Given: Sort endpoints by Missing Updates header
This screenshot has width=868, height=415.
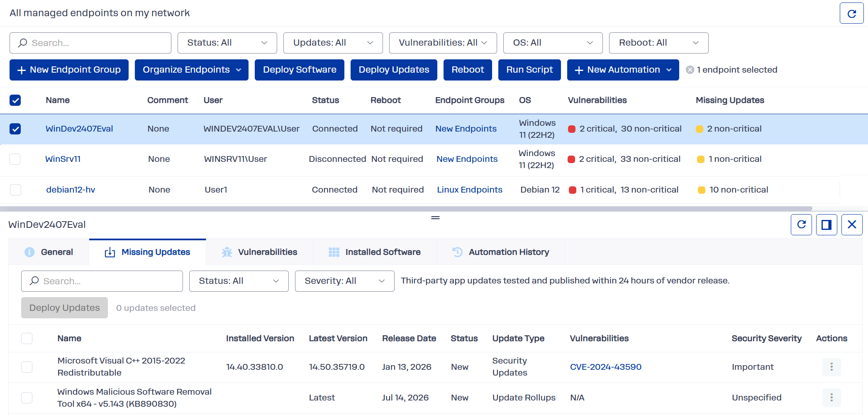Looking at the screenshot, I should tap(730, 100).
